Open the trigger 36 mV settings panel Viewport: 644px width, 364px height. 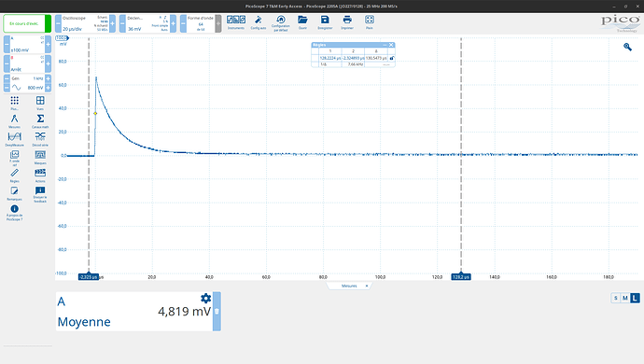pyautogui.click(x=147, y=23)
